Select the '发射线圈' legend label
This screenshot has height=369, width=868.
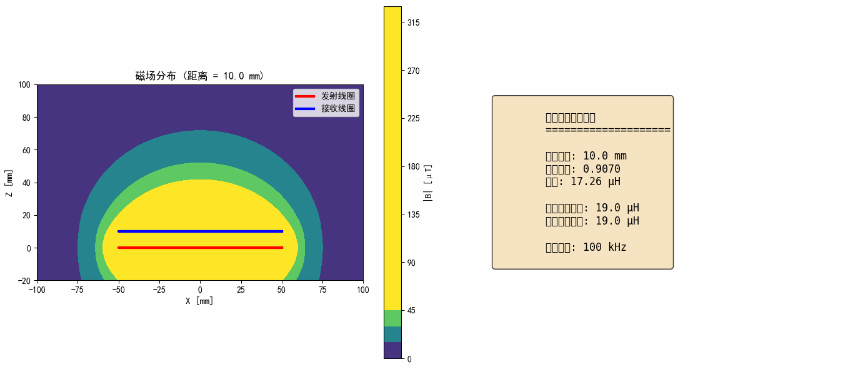click(x=338, y=96)
